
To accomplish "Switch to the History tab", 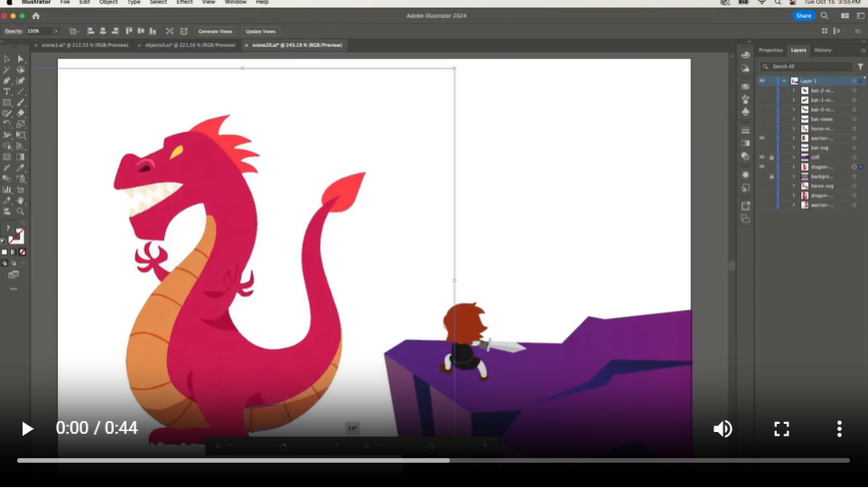I will point(823,51).
